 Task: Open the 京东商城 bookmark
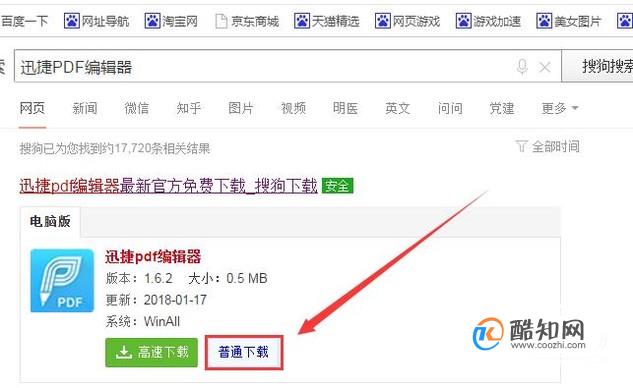247,21
